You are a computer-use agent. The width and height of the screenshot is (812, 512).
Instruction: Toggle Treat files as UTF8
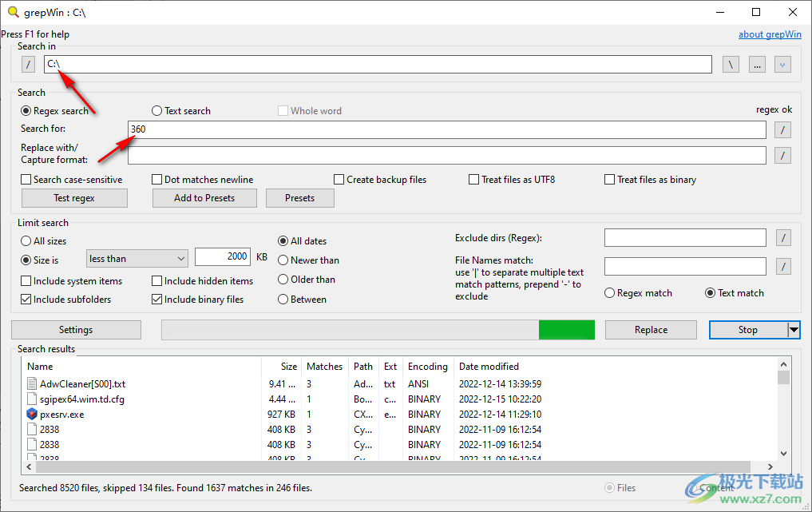pyautogui.click(x=512, y=179)
